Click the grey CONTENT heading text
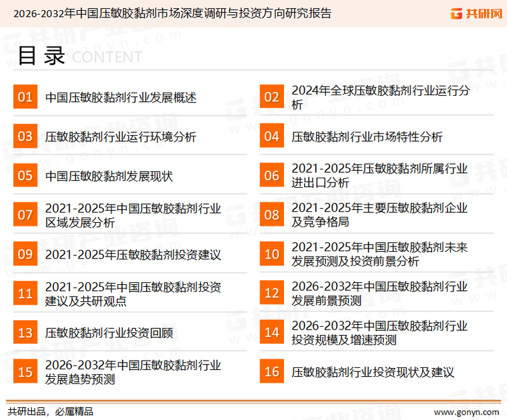The width and height of the screenshot is (507, 420). (107, 57)
